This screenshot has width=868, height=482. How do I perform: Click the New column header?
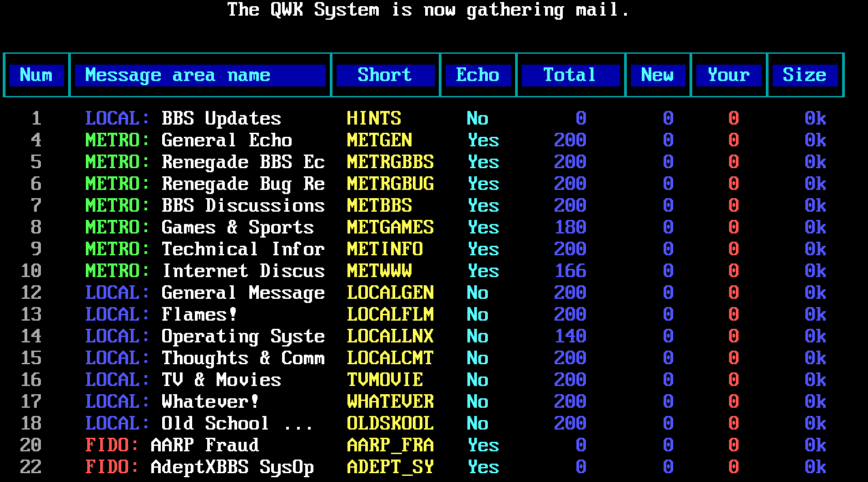tap(657, 75)
